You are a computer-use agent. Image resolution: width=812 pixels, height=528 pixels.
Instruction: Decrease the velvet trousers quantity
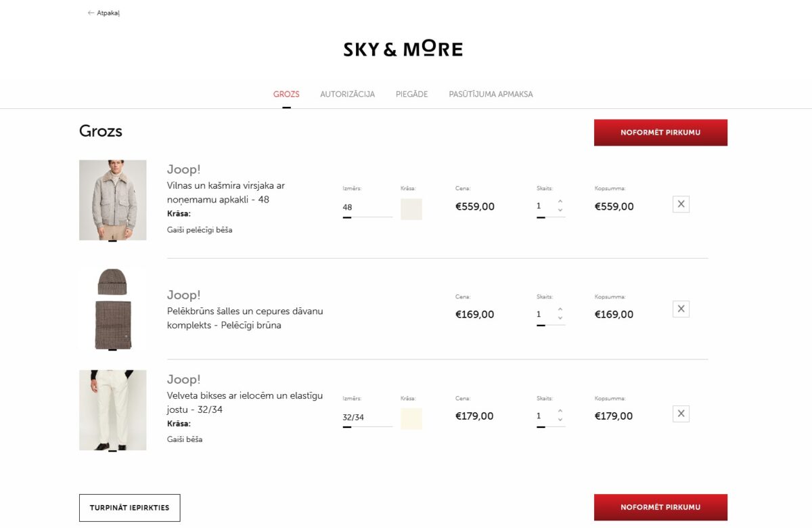point(560,420)
